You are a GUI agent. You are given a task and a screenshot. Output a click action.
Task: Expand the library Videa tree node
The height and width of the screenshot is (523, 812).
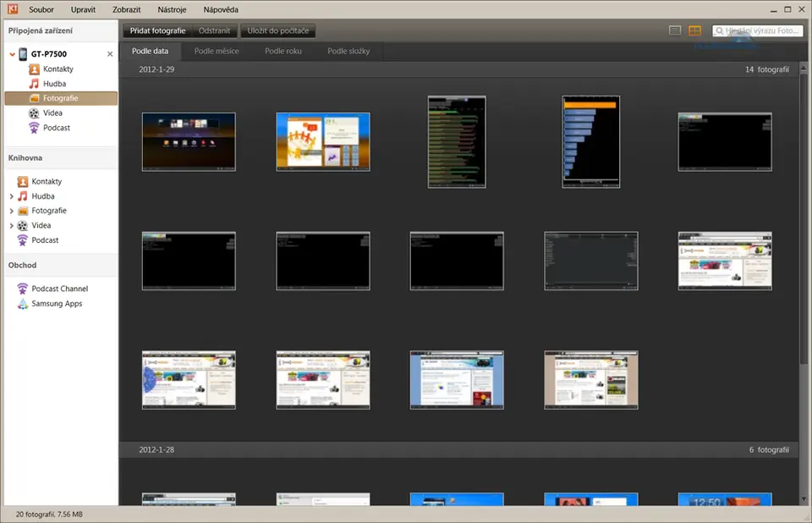[x=12, y=226]
